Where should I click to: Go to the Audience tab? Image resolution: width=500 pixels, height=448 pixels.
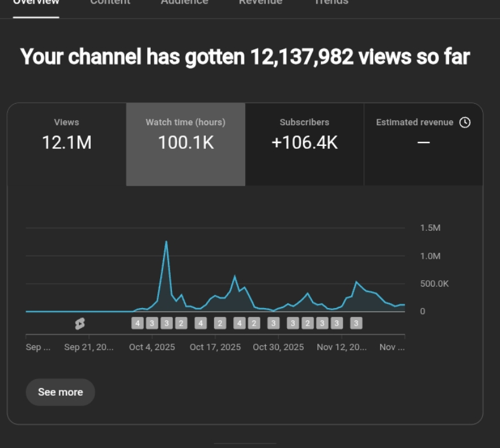pos(184,3)
